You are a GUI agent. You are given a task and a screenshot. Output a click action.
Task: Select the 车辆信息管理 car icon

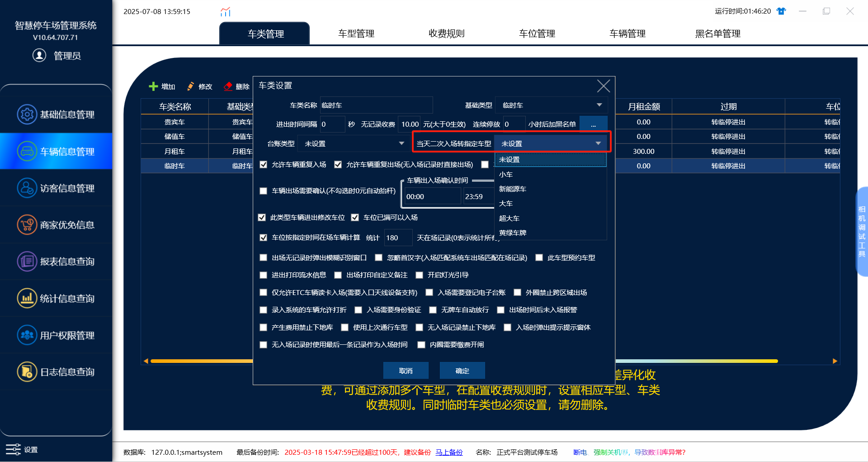pyautogui.click(x=27, y=151)
